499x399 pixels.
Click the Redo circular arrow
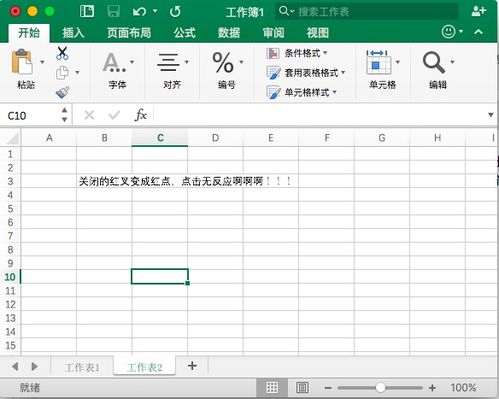[x=175, y=12]
